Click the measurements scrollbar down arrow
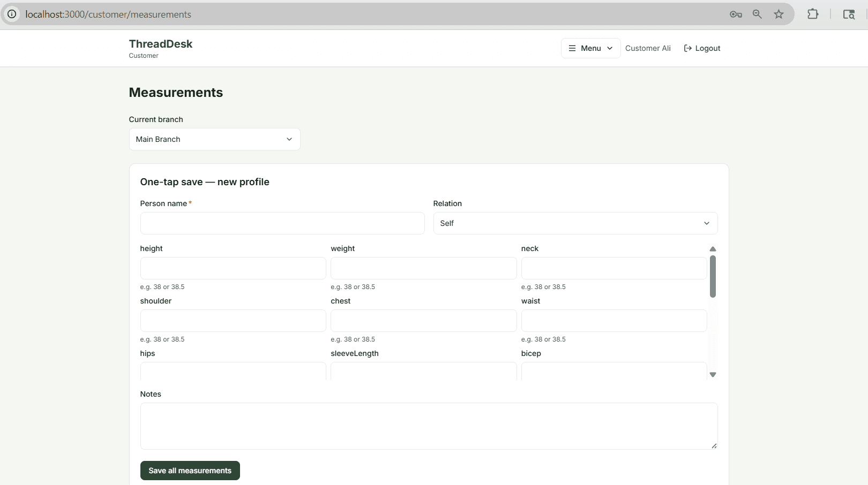The height and width of the screenshot is (485, 868). [713, 375]
